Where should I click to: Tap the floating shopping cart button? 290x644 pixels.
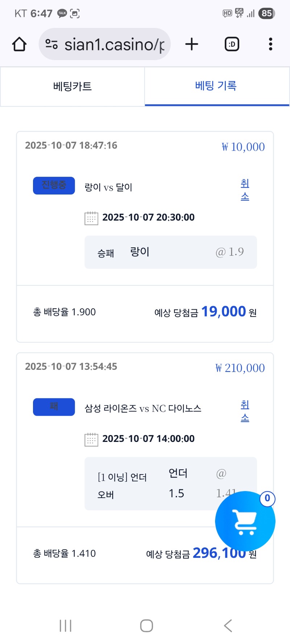point(245,521)
